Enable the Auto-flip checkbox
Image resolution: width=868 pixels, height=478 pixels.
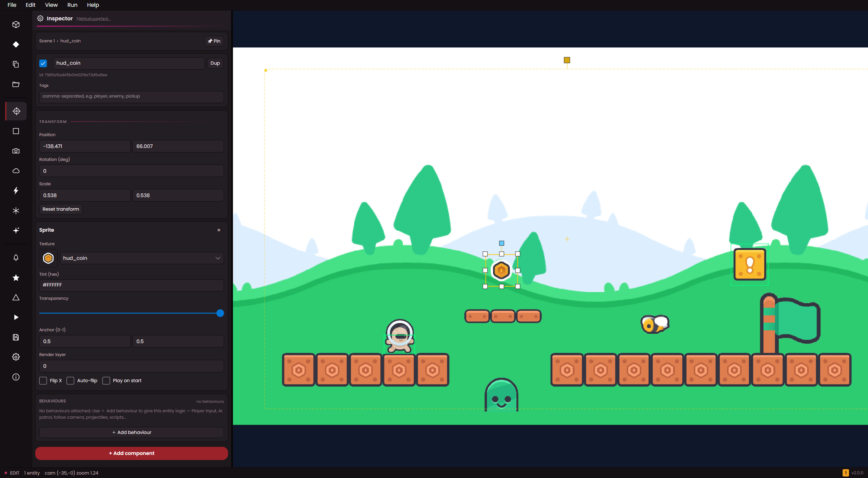coord(70,381)
